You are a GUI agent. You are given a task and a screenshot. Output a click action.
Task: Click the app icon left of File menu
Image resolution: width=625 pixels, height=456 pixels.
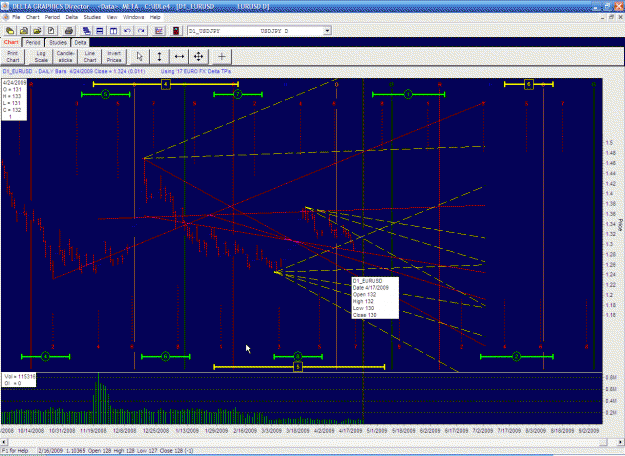[5, 17]
